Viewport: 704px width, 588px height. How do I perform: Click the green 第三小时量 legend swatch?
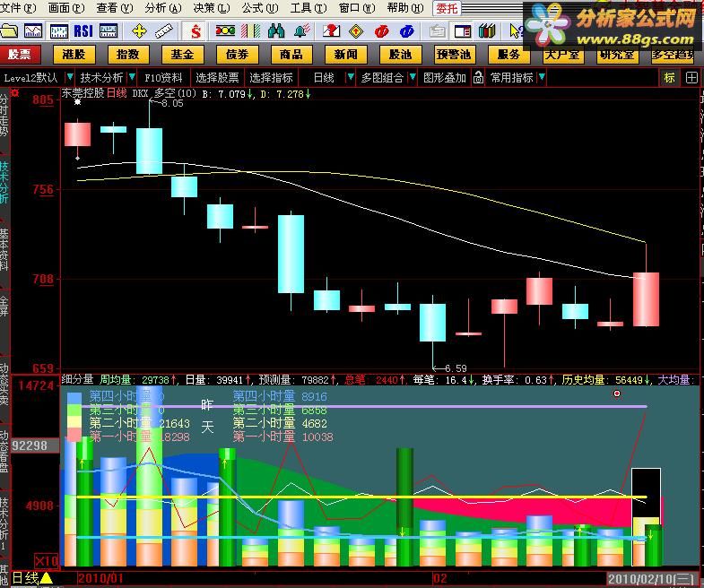(x=74, y=410)
